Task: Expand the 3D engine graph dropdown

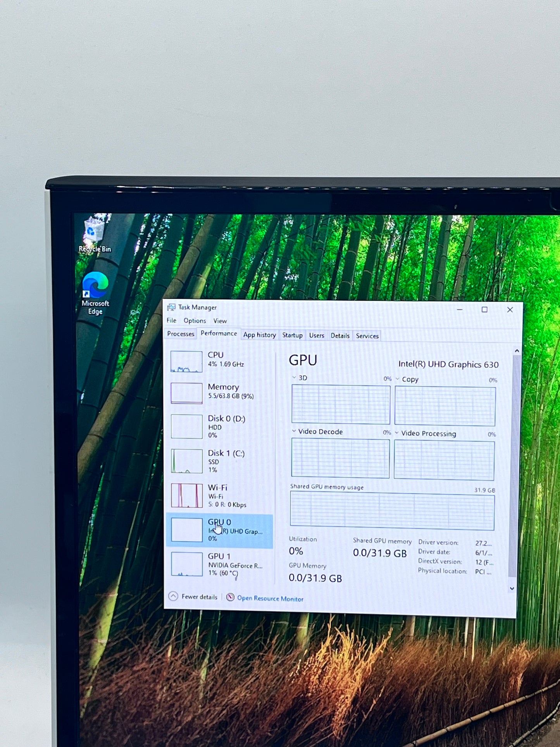Action: pyautogui.click(x=294, y=378)
